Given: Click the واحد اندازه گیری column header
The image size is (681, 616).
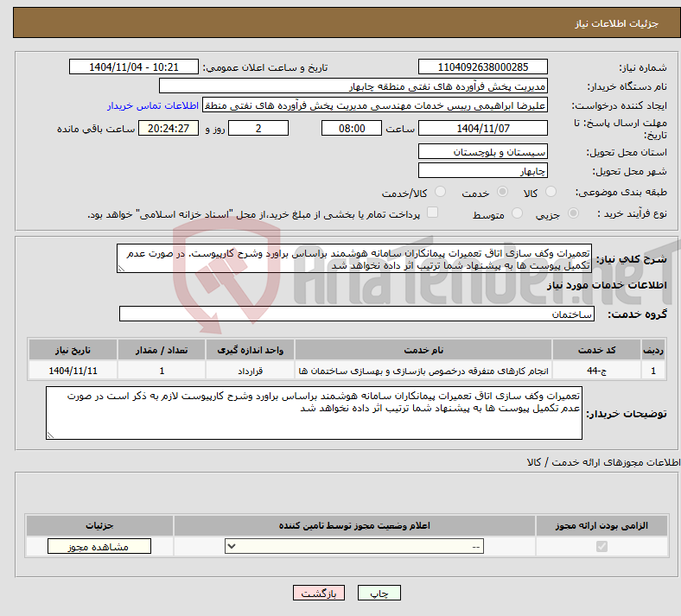Looking at the screenshot, I should pyautogui.click(x=250, y=350).
